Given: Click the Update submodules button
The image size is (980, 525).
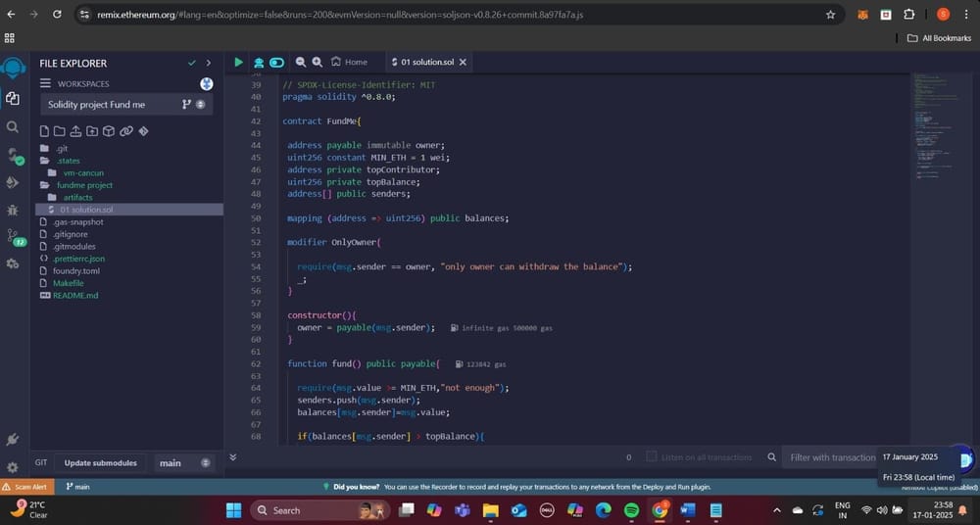Looking at the screenshot, I should coord(100,463).
